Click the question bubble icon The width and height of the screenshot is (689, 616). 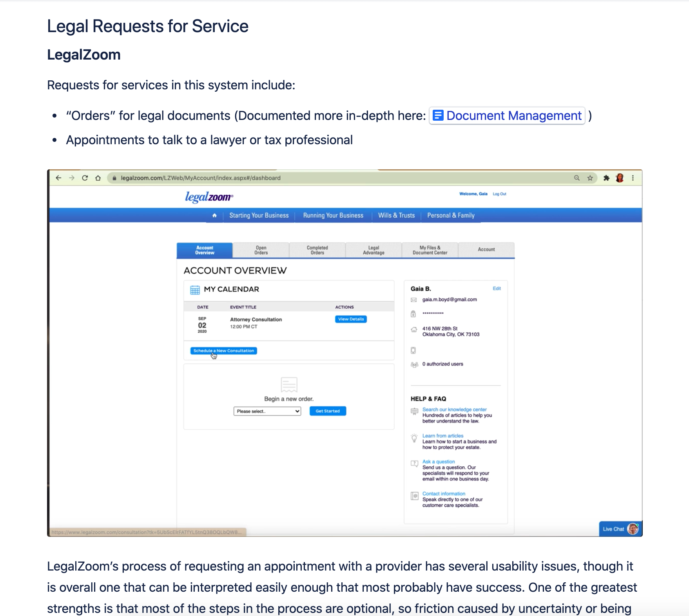[x=414, y=464]
